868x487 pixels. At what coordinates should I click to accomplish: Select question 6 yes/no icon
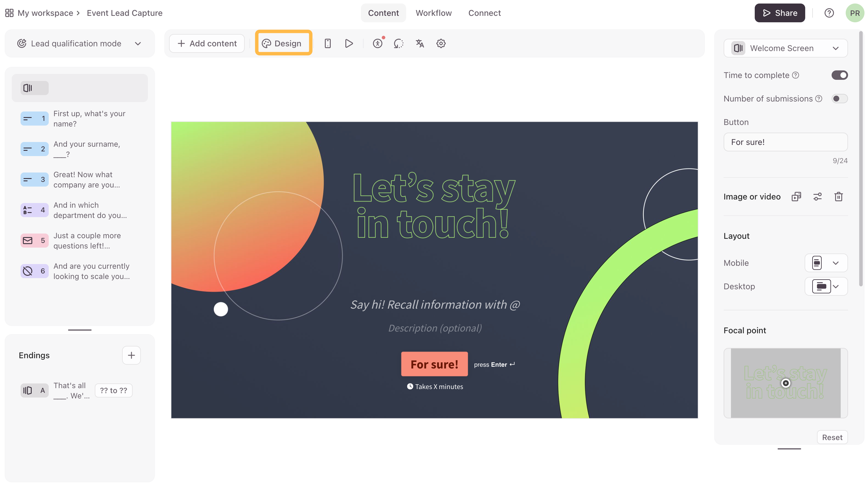coord(34,271)
